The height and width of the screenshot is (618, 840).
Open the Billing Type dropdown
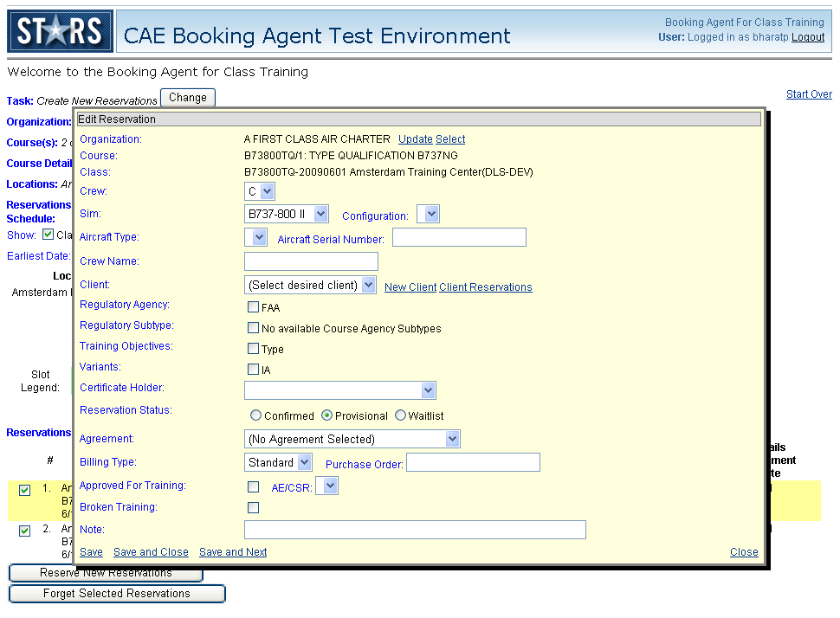click(x=278, y=463)
